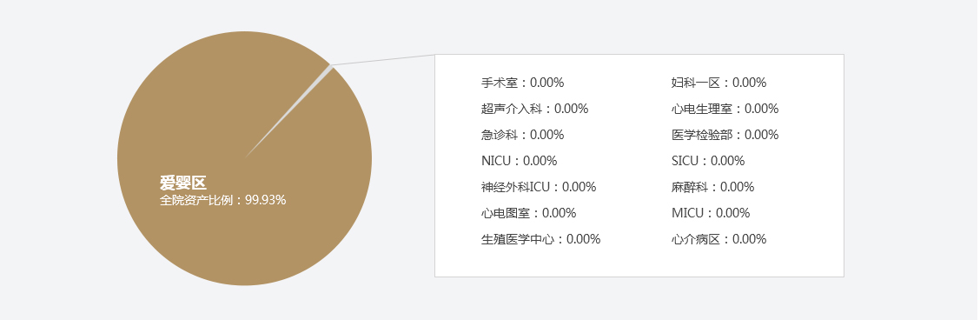
Task: Select the 妇科一区 0.00% entry
Action: [x=718, y=83]
